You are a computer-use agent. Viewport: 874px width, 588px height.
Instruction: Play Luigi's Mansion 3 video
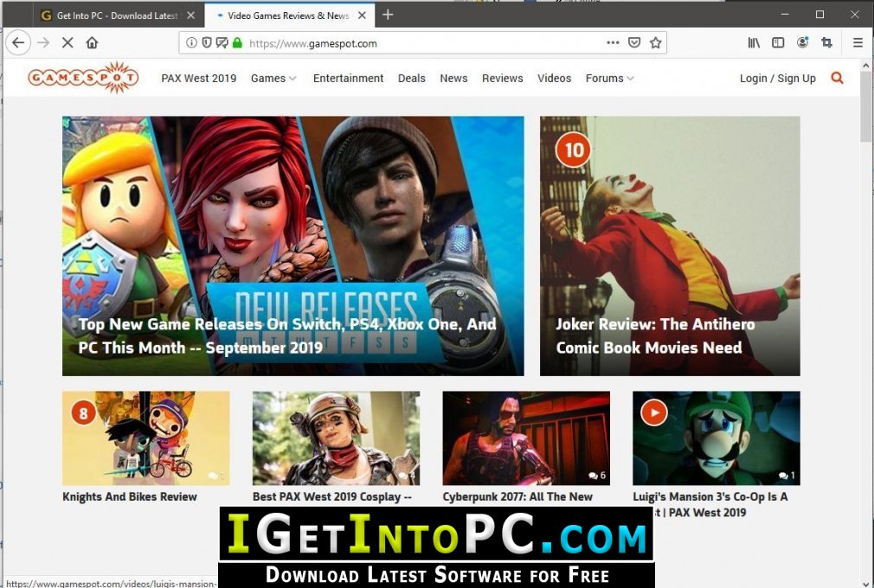[x=654, y=413]
